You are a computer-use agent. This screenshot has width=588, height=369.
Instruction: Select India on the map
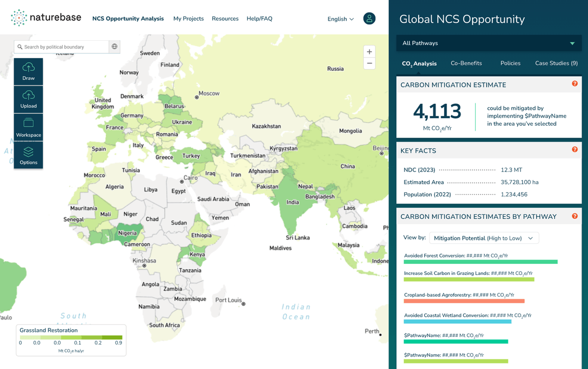coord(293,202)
